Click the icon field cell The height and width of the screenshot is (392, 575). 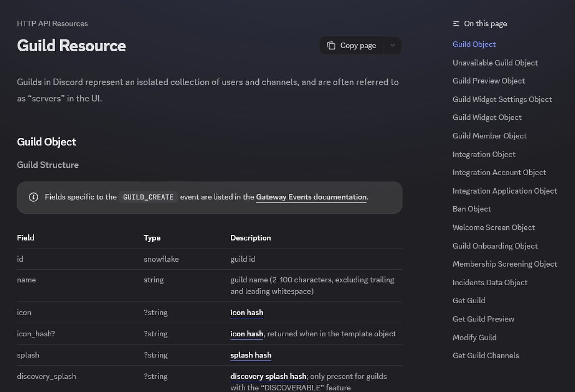click(24, 313)
